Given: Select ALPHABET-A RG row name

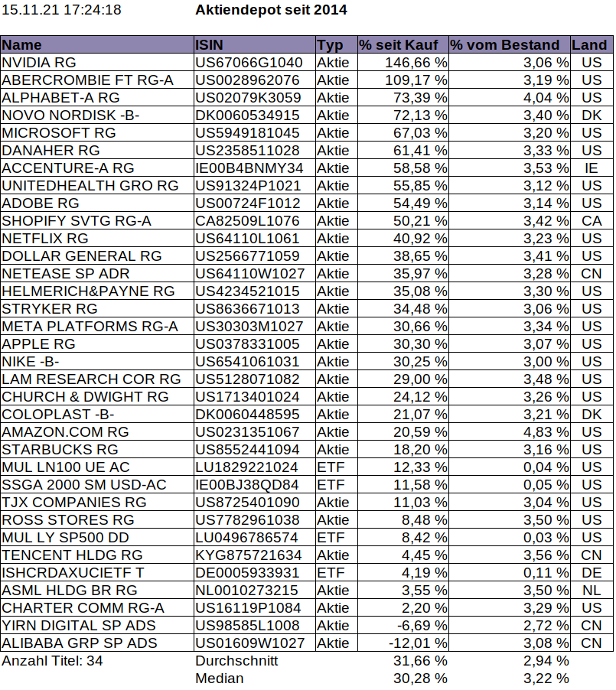Looking at the screenshot, I should click(x=97, y=97).
